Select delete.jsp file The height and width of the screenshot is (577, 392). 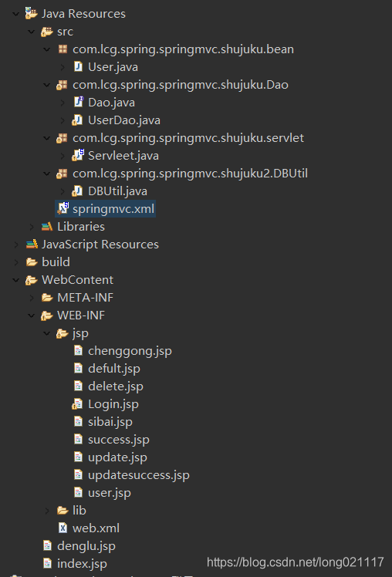[x=116, y=386]
